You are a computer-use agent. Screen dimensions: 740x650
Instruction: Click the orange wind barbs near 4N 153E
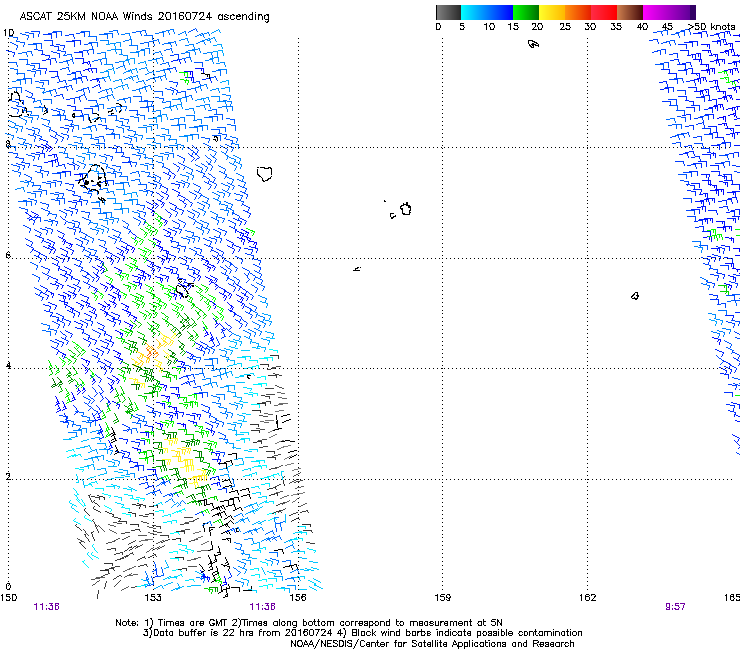[x=151, y=351]
